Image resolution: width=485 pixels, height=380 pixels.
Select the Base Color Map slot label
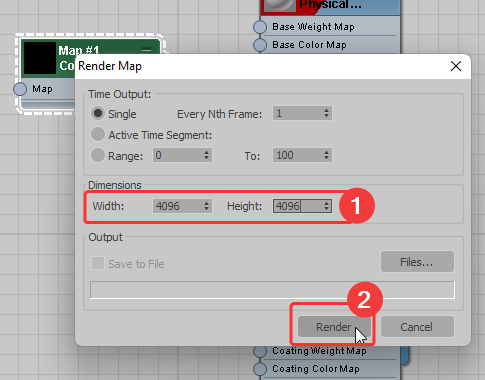pos(309,45)
